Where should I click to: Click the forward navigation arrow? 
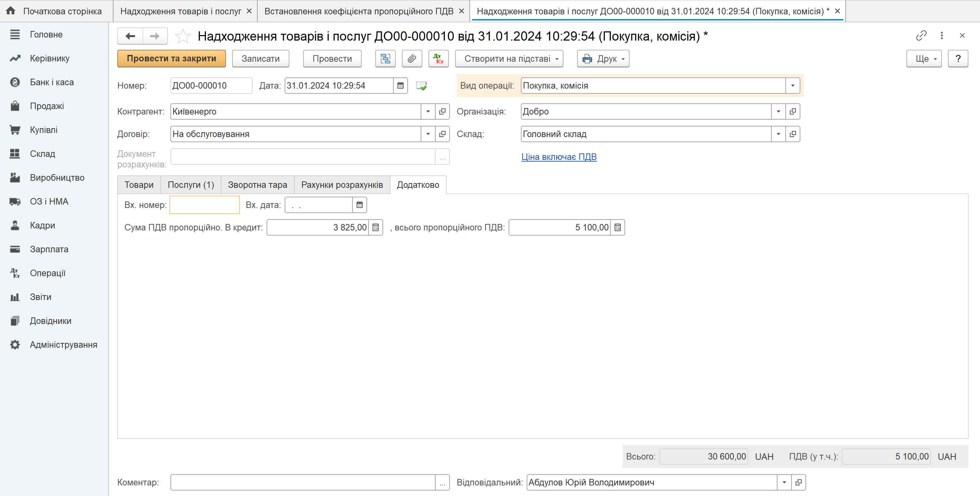click(155, 36)
